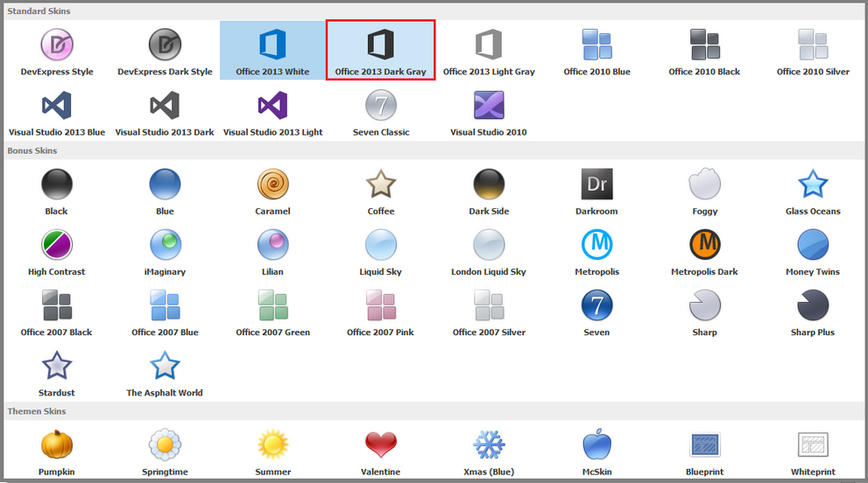Pick the McSkin theme skin
Image resolution: width=868 pixels, height=483 pixels.
pyautogui.click(x=596, y=451)
